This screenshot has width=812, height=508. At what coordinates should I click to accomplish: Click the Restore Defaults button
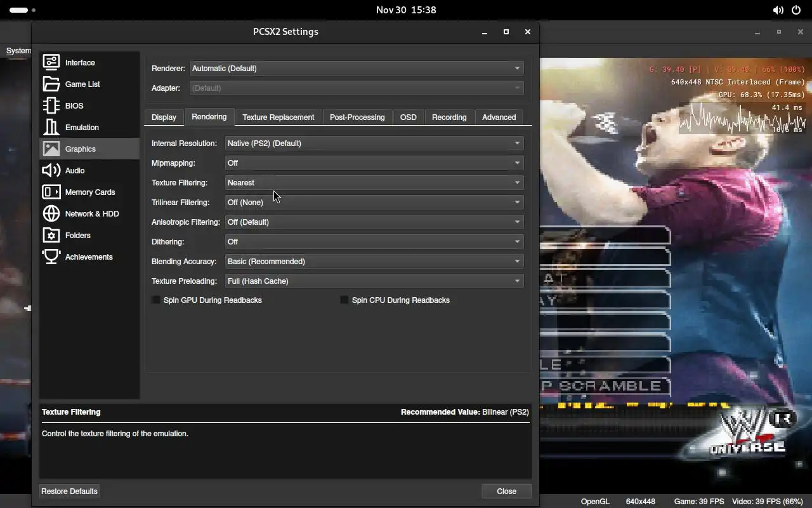point(70,491)
